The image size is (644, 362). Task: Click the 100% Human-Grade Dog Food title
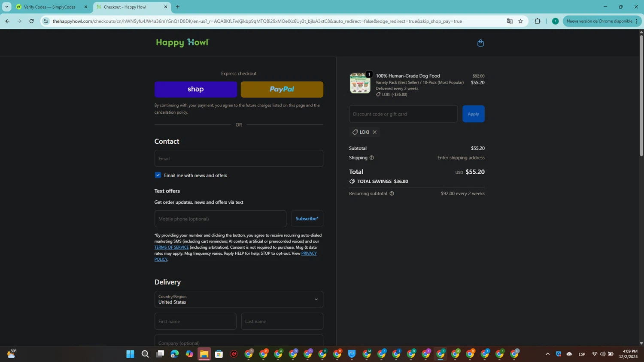(408, 76)
